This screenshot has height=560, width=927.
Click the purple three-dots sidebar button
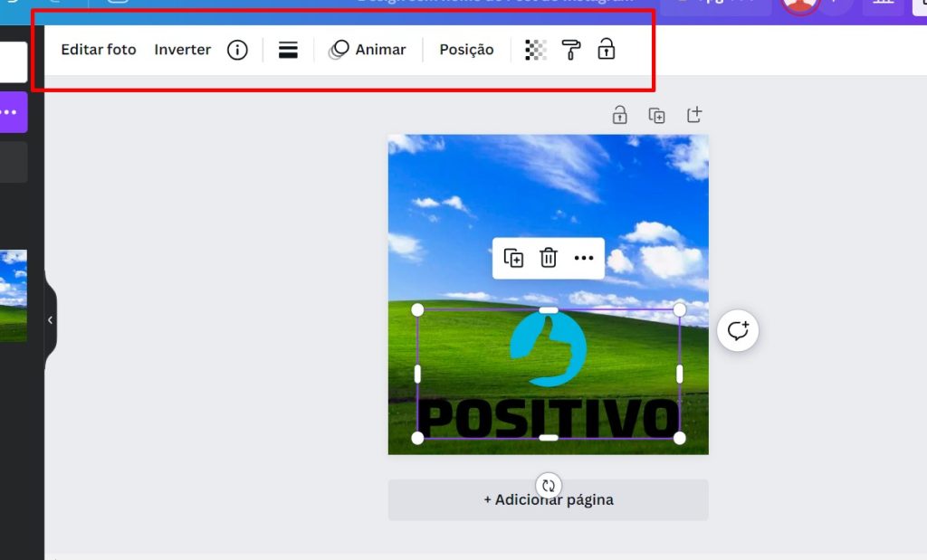(x=13, y=112)
